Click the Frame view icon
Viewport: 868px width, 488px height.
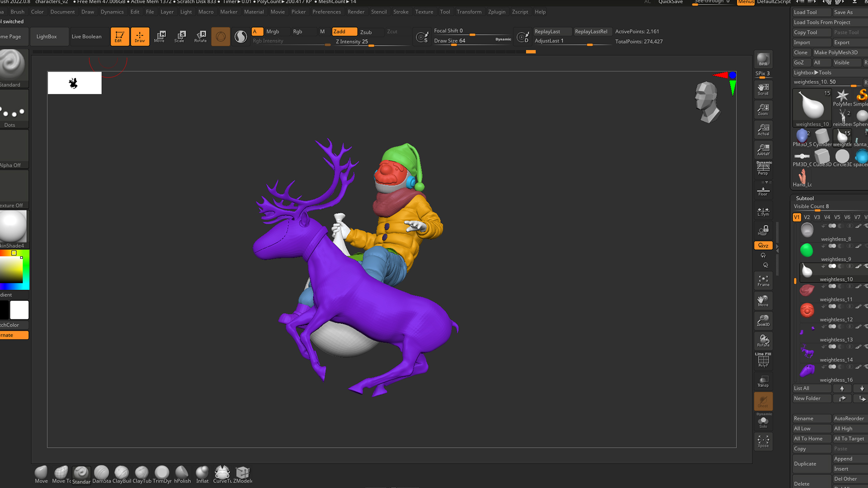[x=763, y=281]
